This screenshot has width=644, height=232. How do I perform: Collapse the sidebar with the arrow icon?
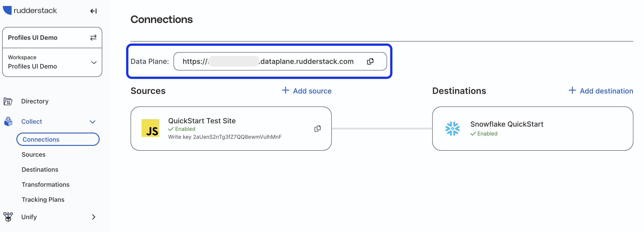click(93, 11)
